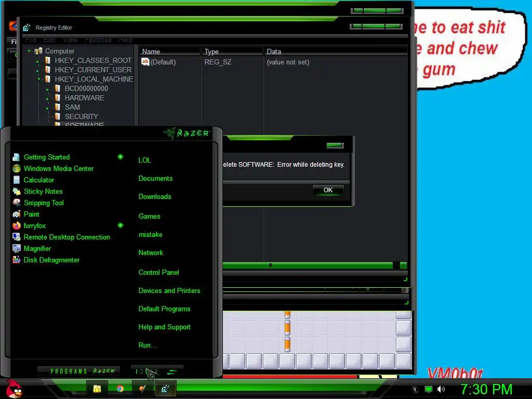Expand the SAM tree node
The height and width of the screenshot is (399, 532).
click(x=47, y=108)
